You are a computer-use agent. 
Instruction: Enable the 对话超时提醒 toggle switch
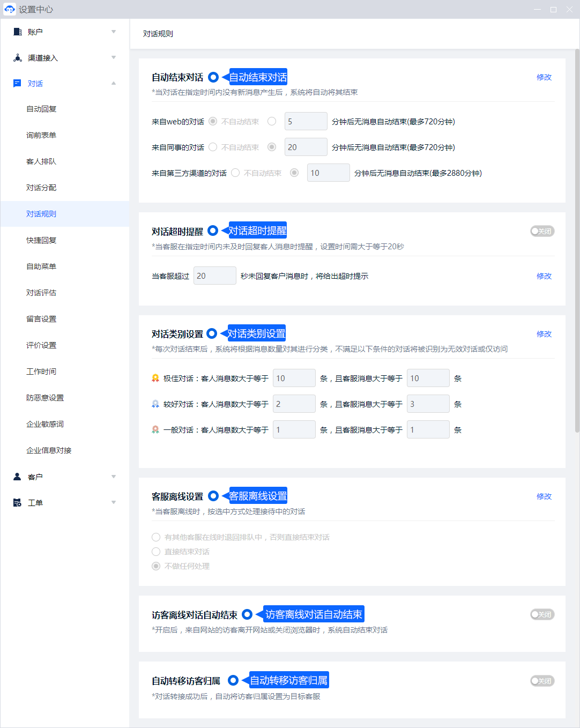point(542,231)
